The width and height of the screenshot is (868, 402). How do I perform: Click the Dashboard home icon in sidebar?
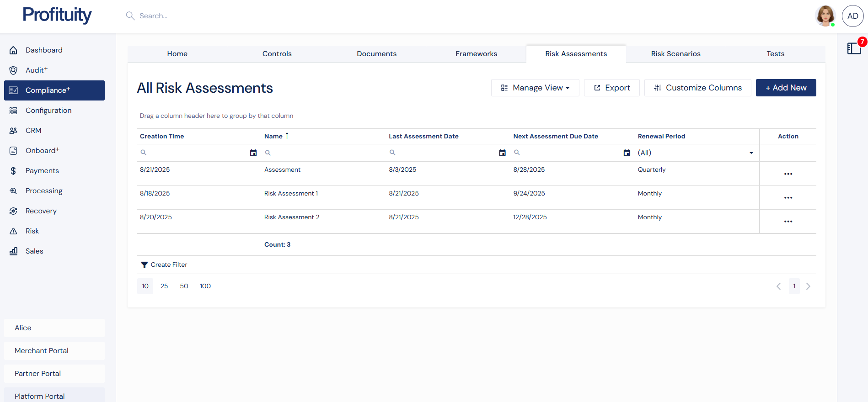(13, 50)
